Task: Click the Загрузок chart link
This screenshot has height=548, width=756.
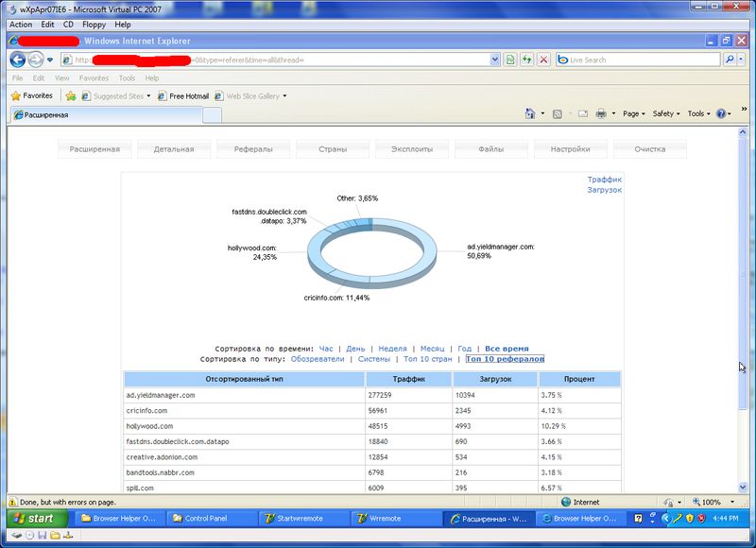Action: point(605,190)
